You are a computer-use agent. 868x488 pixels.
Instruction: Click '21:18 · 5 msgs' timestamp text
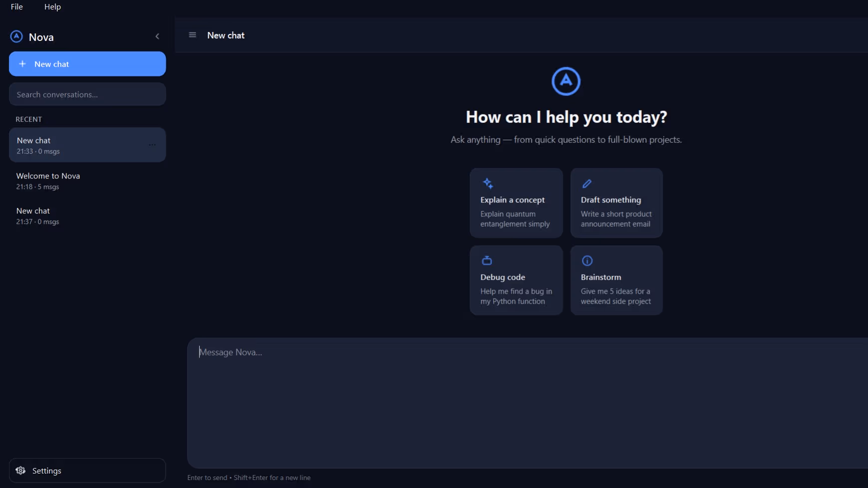tap(37, 187)
